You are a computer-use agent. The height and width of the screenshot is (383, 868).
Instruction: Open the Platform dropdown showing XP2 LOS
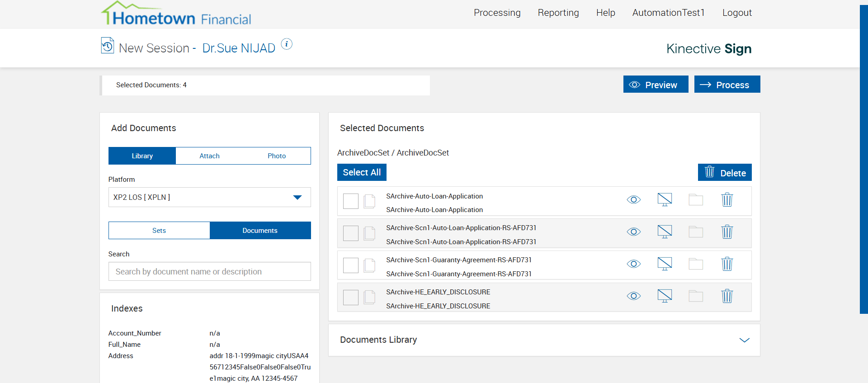[210, 197]
